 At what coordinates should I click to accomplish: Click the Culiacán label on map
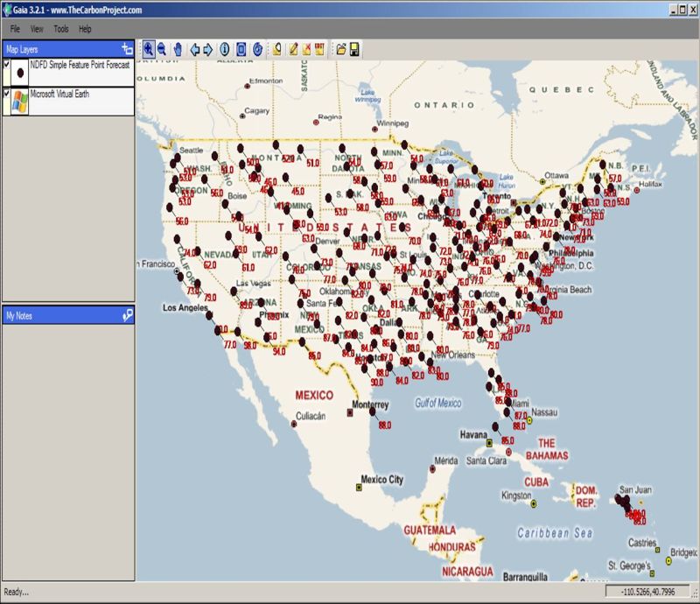(311, 416)
